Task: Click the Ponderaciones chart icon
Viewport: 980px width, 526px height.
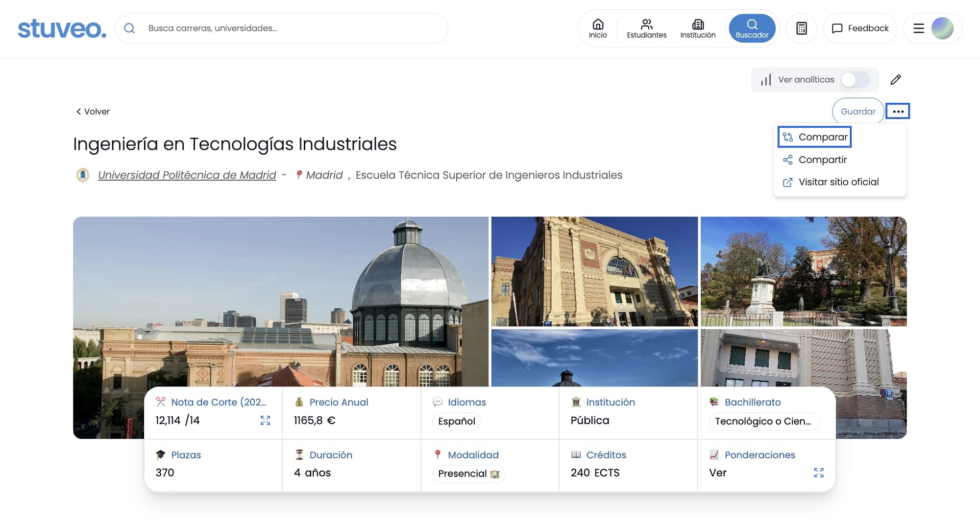Action: coord(714,455)
